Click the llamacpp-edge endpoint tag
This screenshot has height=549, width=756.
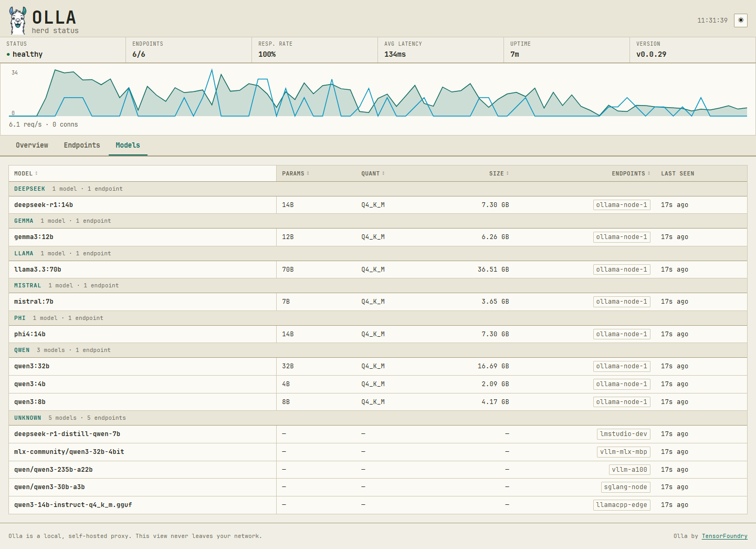622,505
